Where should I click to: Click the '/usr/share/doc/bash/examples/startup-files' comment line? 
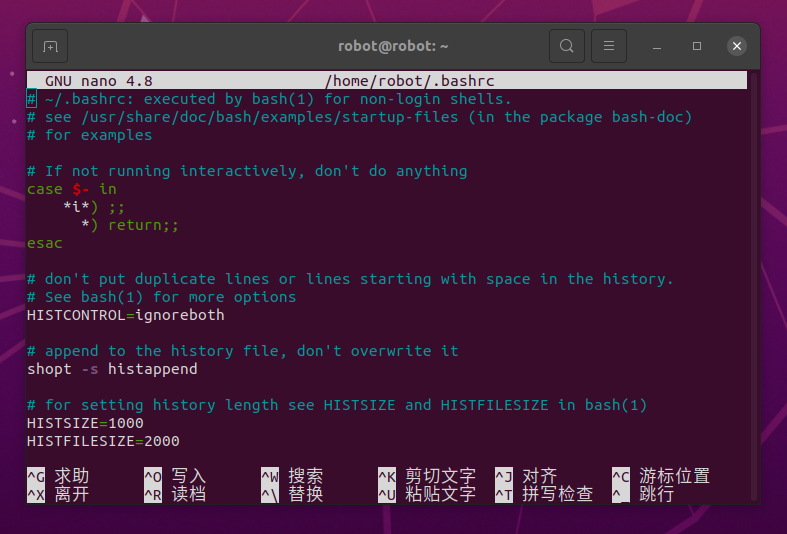(359, 117)
